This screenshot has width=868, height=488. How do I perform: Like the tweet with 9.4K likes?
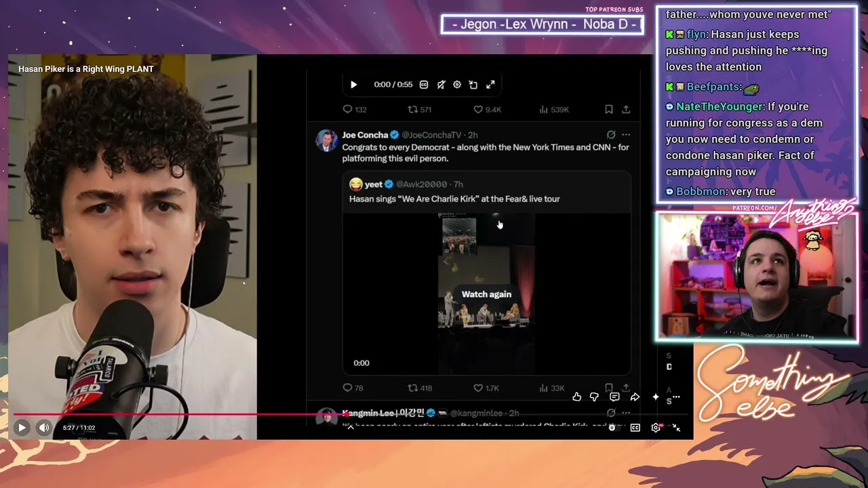coord(487,109)
